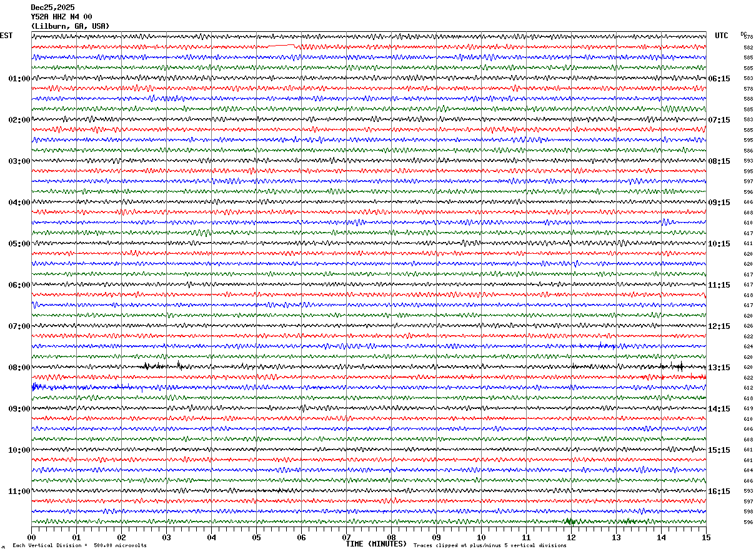Click the 06:15 UTC time label

(719, 79)
